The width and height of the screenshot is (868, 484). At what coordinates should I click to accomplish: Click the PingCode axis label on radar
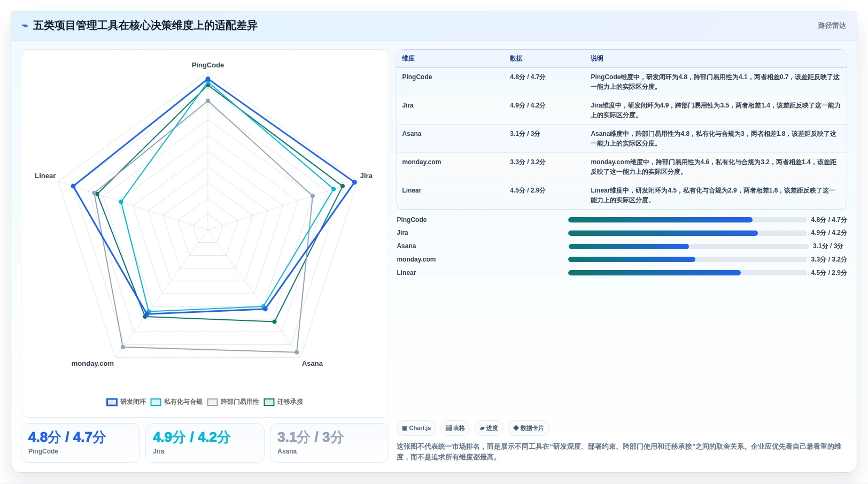coord(208,65)
